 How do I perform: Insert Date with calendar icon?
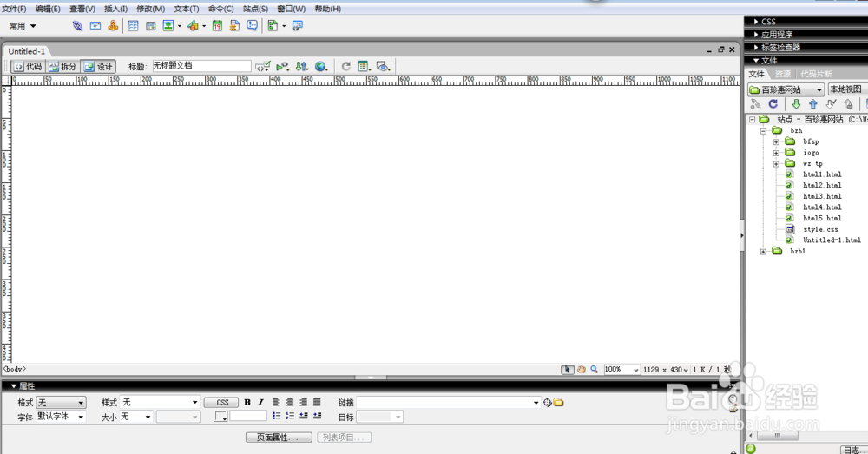(x=217, y=25)
